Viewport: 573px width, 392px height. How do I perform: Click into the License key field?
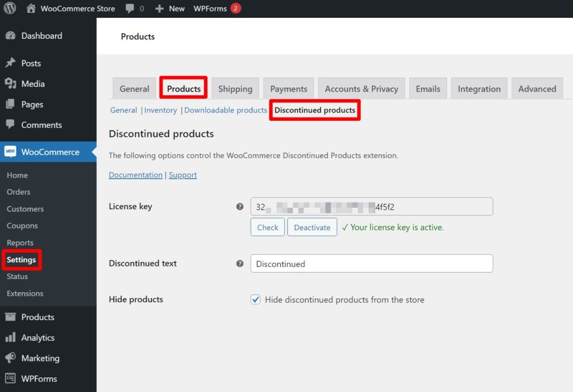pyautogui.click(x=372, y=207)
